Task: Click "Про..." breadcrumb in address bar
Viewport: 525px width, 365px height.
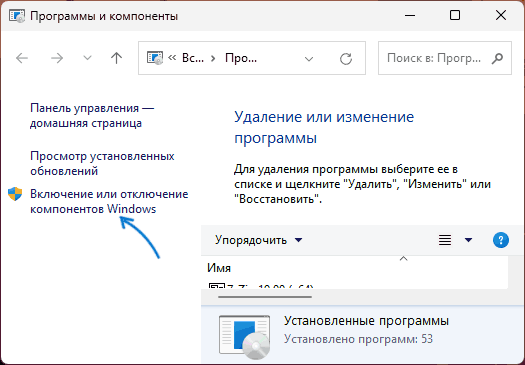Action: 241,58
